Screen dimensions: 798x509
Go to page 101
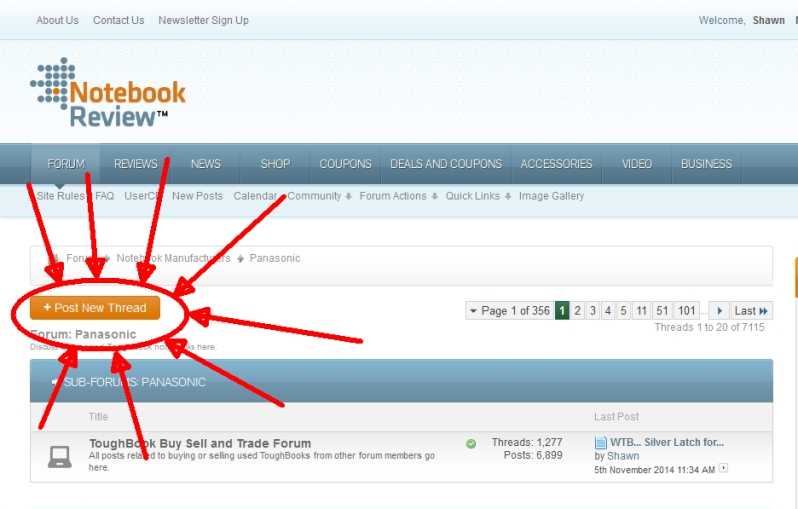687,310
